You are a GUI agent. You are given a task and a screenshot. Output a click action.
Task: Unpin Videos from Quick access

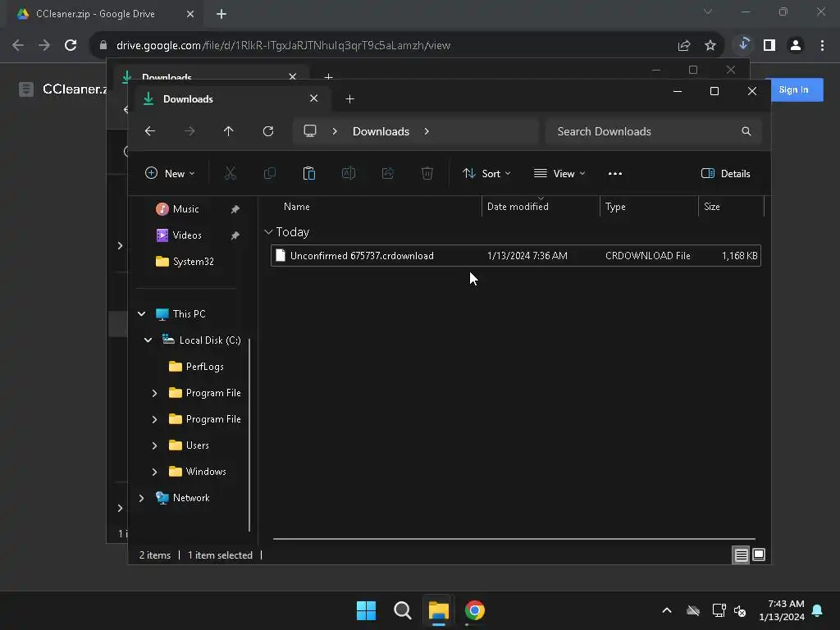tap(235, 235)
